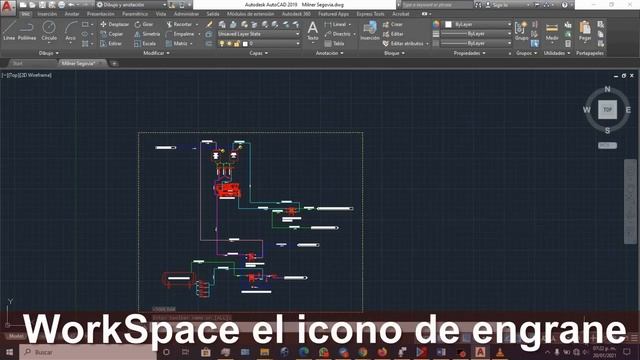Viewport: 640px width, 360px height.
Task: Open the ByLayer color dropdown
Action: 478,24
